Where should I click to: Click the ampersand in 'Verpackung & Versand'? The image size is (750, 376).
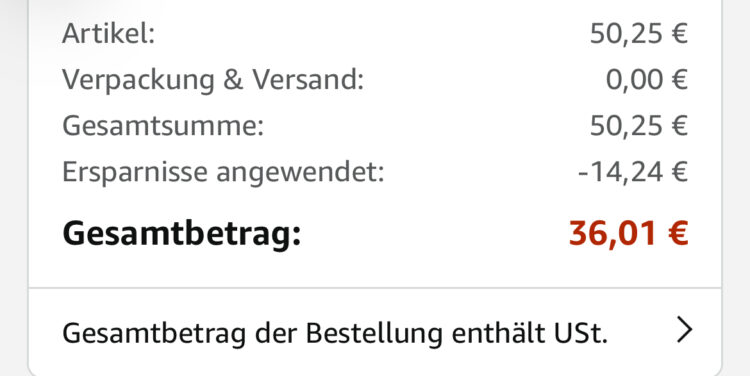pos(233,80)
